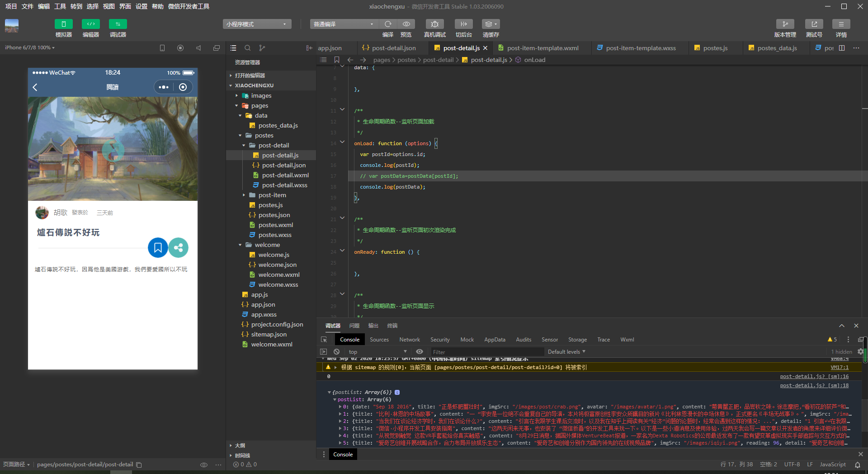Switch to the app.json tab

(330, 48)
